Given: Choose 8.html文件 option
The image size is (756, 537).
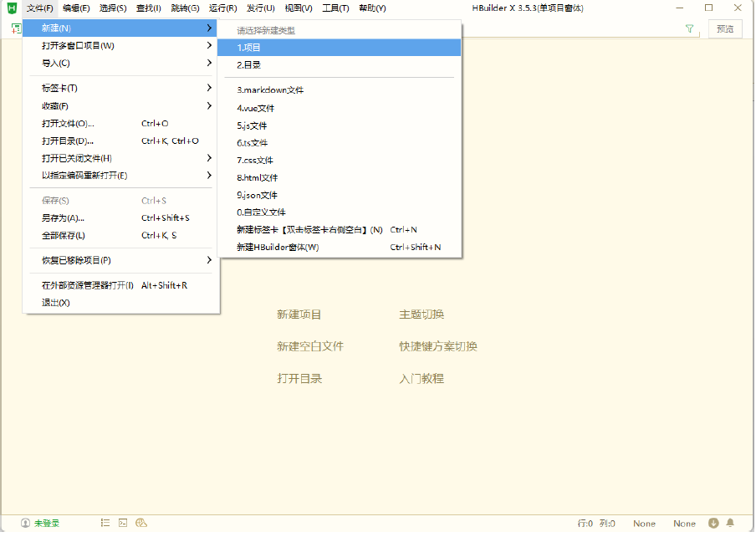Looking at the screenshot, I should (340, 178).
